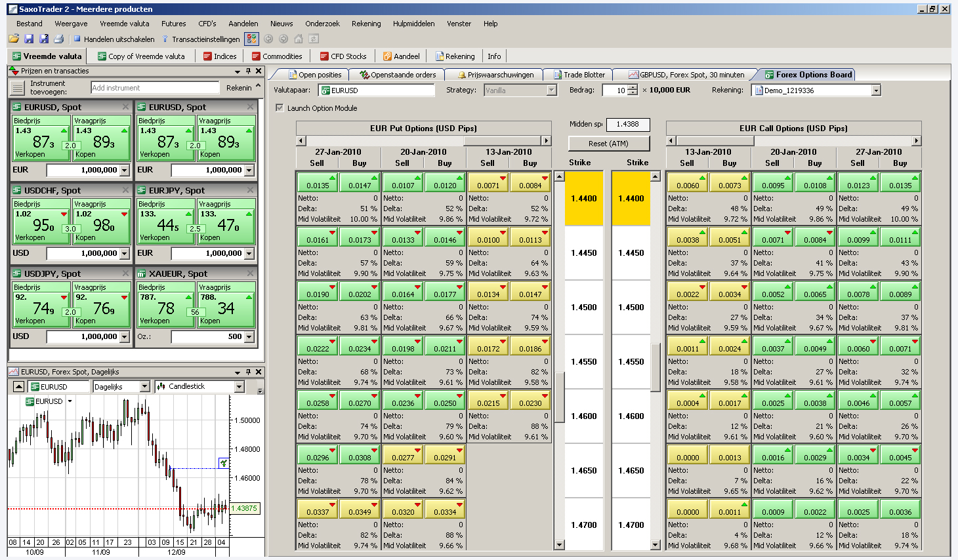Pin the EURUSD Forex Spot chart panel

[248, 372]
